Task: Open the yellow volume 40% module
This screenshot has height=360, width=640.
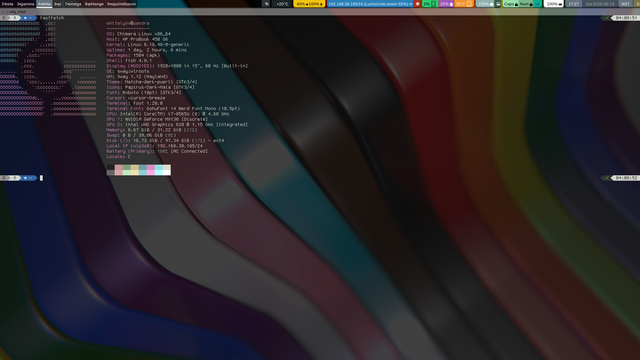Action: [309, 4]
